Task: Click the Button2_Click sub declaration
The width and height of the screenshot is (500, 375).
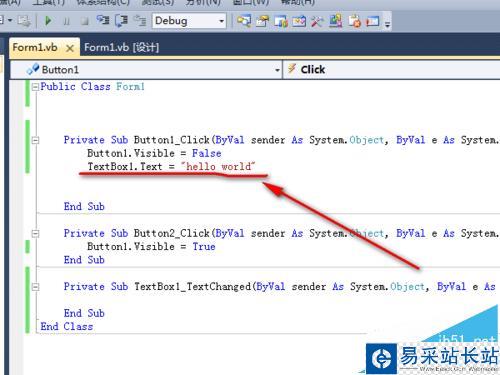Action: click(282, 233)
